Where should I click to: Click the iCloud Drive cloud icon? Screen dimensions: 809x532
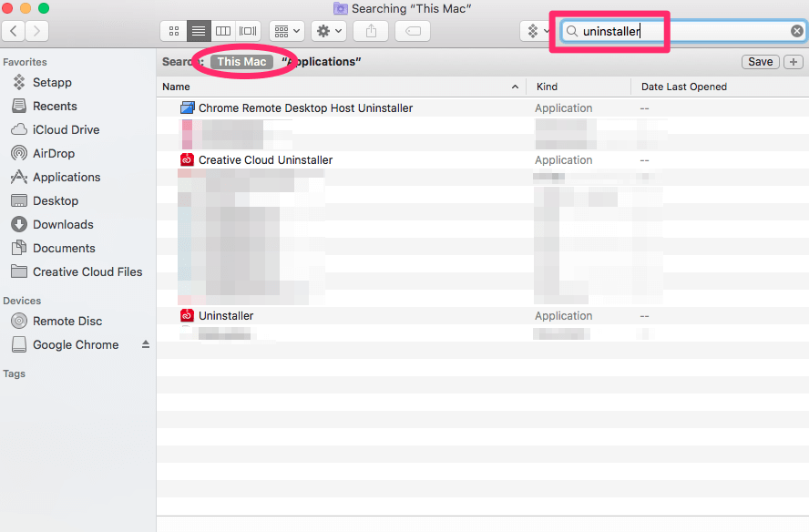tap(19, 129)
